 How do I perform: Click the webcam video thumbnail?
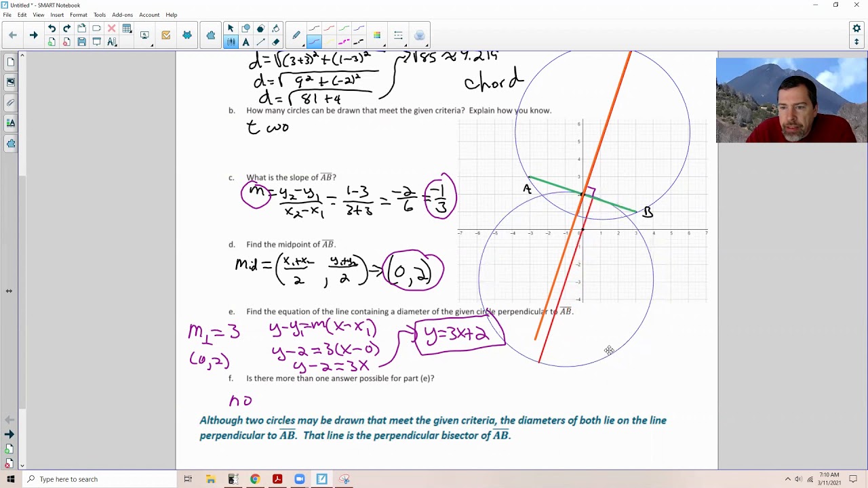click(791, 100)
